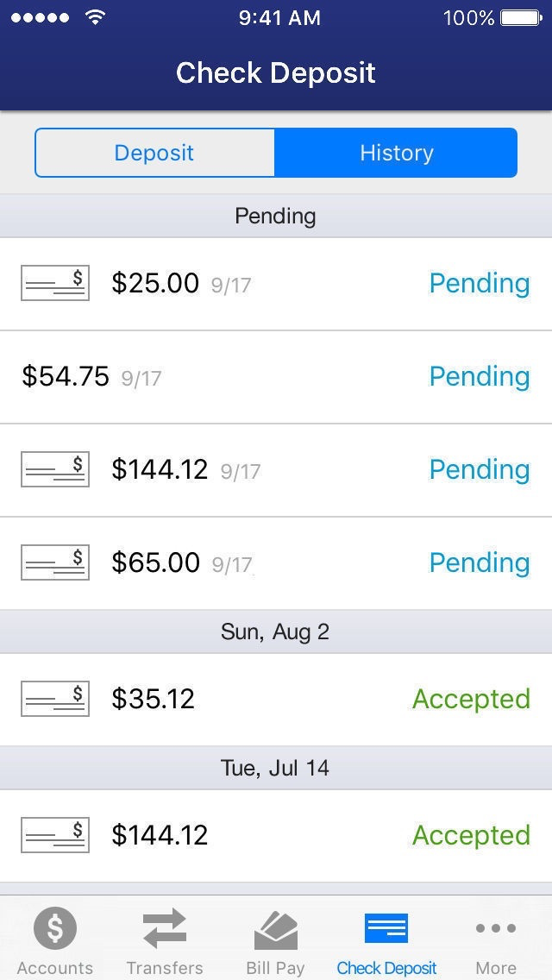
Task: Select the Check Deposit tab icon
Action: (386, 928)
